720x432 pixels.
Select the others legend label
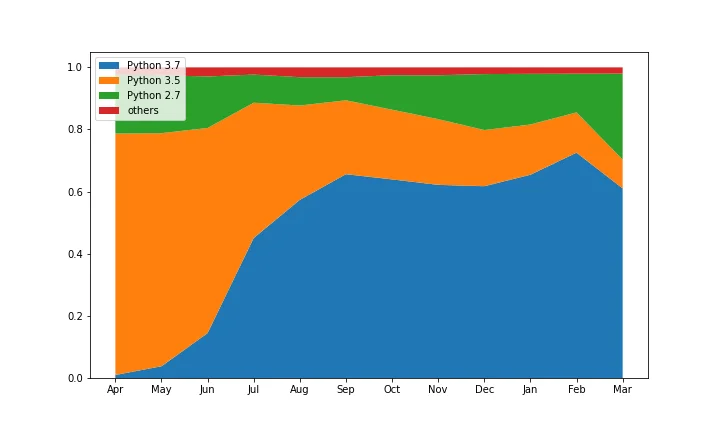(x=143, y=111)
